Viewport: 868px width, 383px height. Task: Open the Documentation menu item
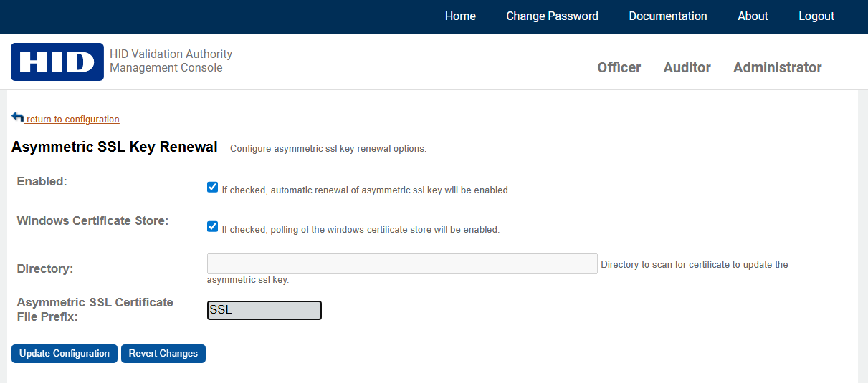pos(667,16)
